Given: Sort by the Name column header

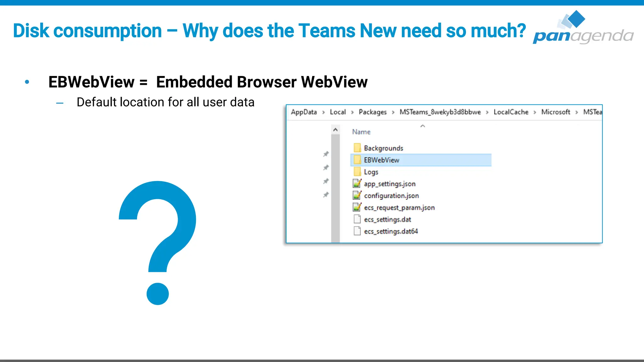Looking at the screenshot, I should (x=361, y=132).
